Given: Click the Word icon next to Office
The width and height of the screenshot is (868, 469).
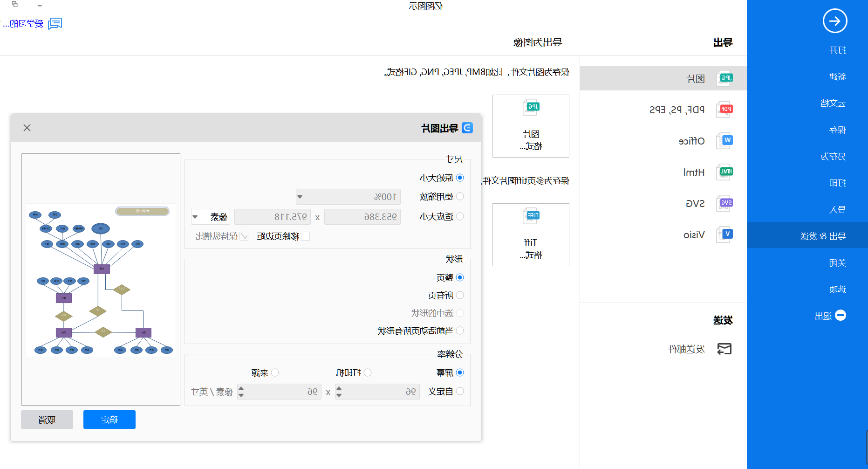Looking at the screenshot, I should 724,141.
